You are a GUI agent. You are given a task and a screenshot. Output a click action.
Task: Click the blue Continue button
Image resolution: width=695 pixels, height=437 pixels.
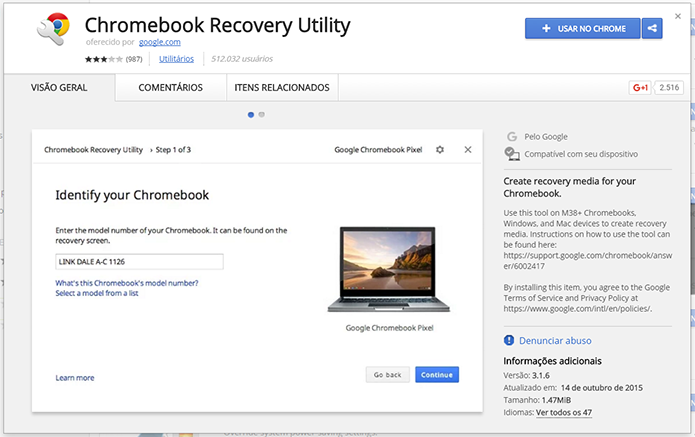437,375
